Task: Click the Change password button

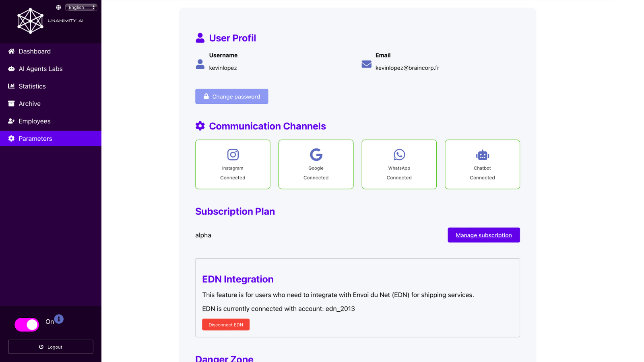Action: tap(231, 96)
